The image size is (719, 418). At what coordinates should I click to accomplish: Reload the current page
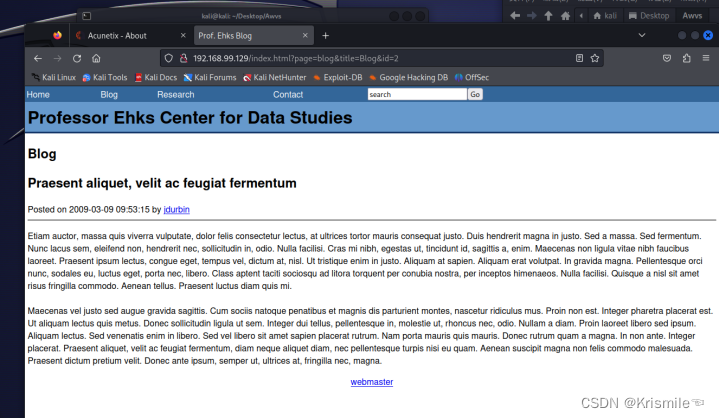(77, 58)
